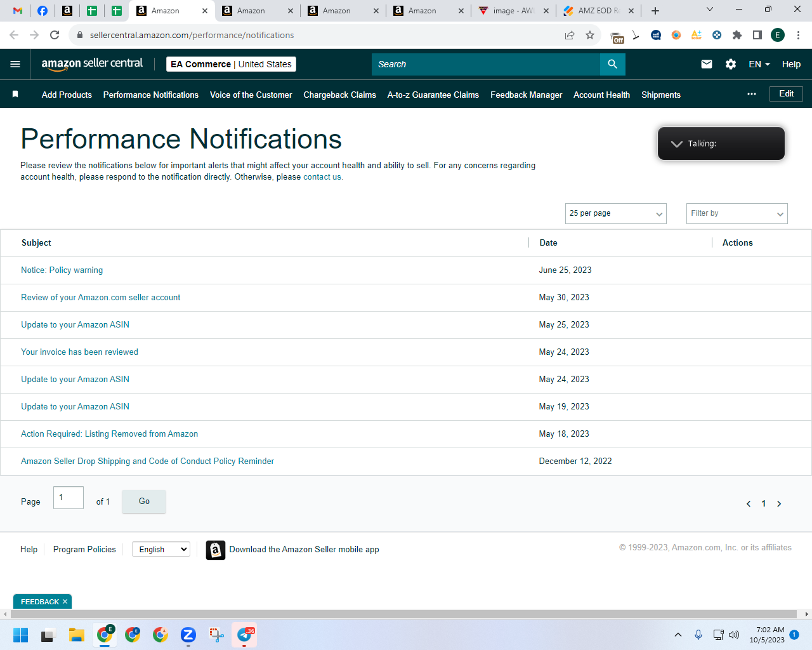The image size is (812, 650).
Task: Open the Filter by dropdown
Action: coord(737,213)
